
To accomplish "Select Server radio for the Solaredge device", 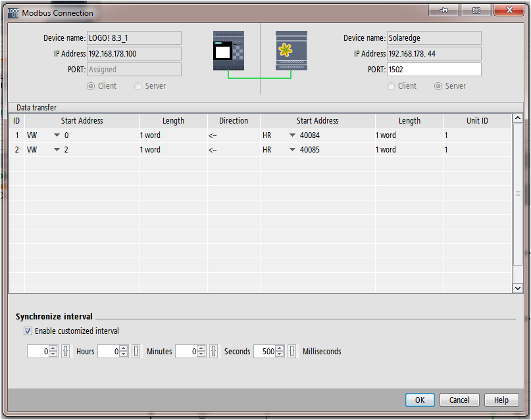I will point(438,86).
